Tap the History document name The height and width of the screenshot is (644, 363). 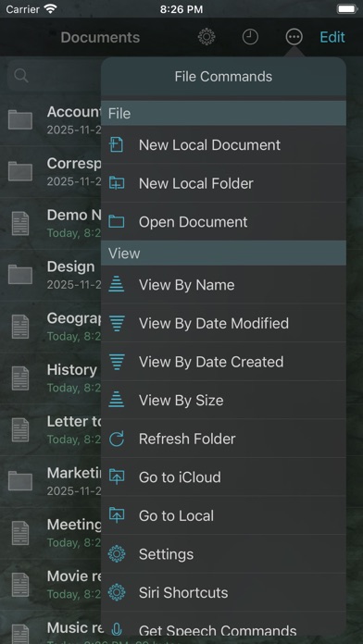click(71, 369)
